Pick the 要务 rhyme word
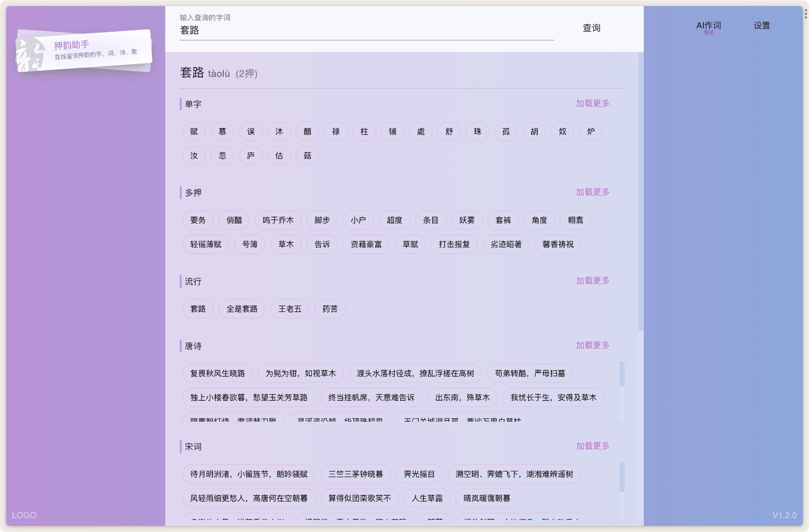809x532 pixels. click(198, 220)
